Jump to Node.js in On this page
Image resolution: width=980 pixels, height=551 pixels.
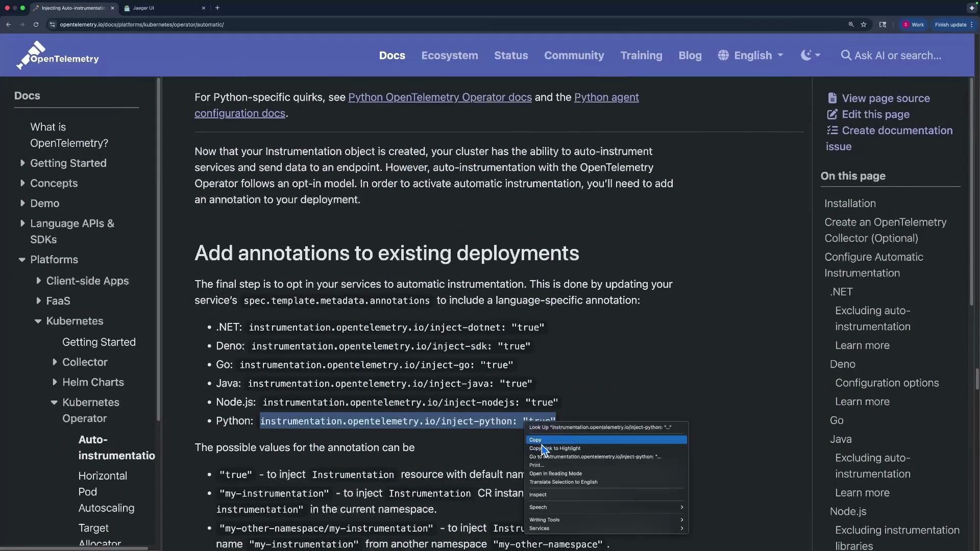pyautogui.click(x=848, y=512)
